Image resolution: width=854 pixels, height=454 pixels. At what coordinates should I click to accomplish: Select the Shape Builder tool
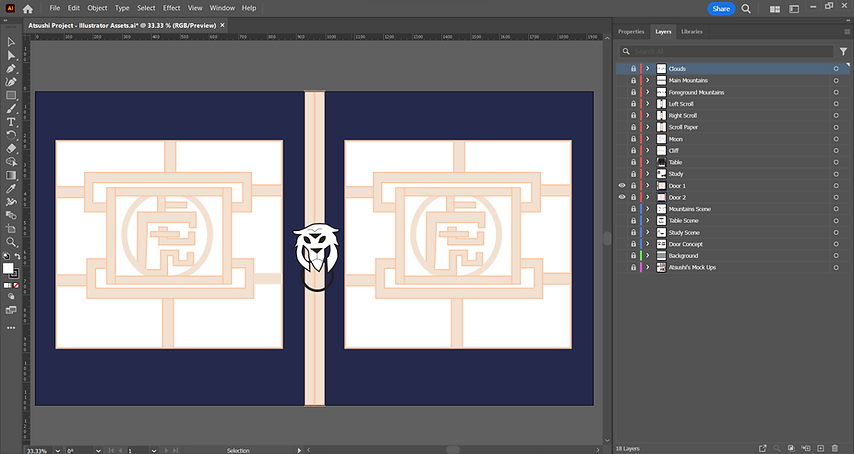pyautogui.click(x=11, y=162)
